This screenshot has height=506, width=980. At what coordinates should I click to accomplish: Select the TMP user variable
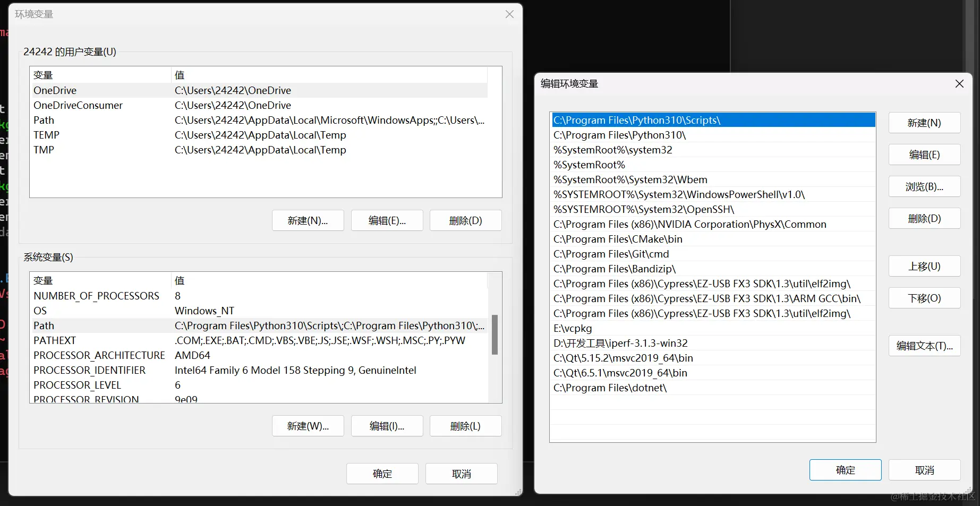(259, 150)
